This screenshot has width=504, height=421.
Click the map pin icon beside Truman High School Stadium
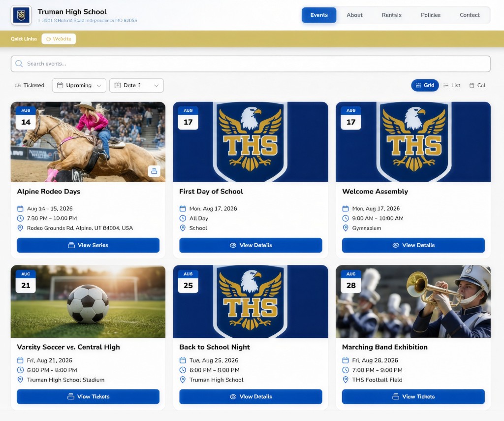tap(20, 380)
